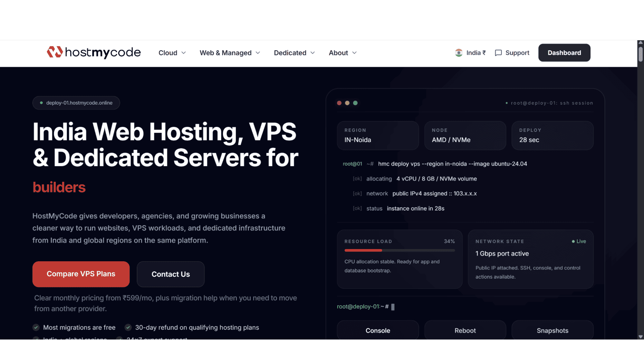Click the red terminal window dot

339,103
